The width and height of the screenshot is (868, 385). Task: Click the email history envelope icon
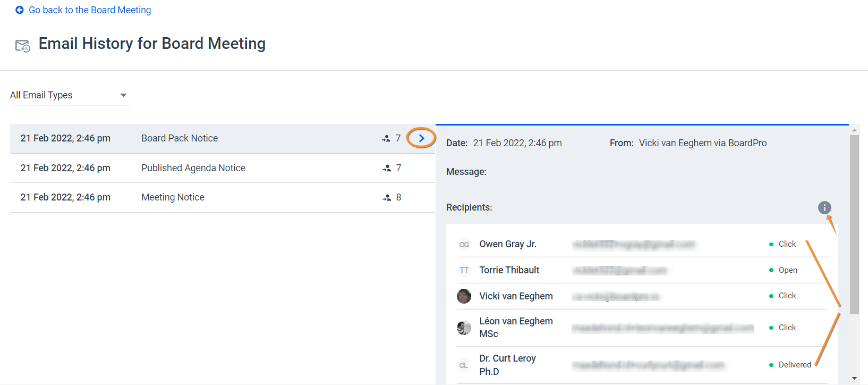tap(23, 46)
